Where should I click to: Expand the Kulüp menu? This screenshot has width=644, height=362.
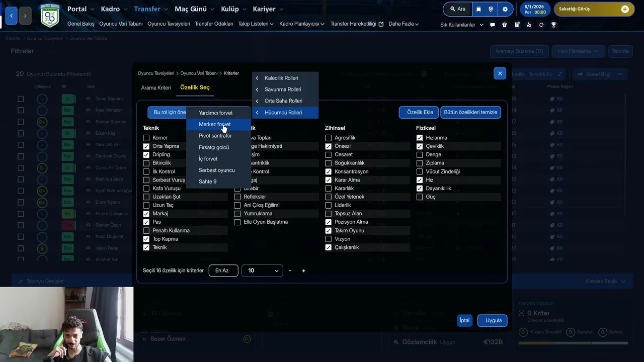pyautogui.click(x=234, y=9)
